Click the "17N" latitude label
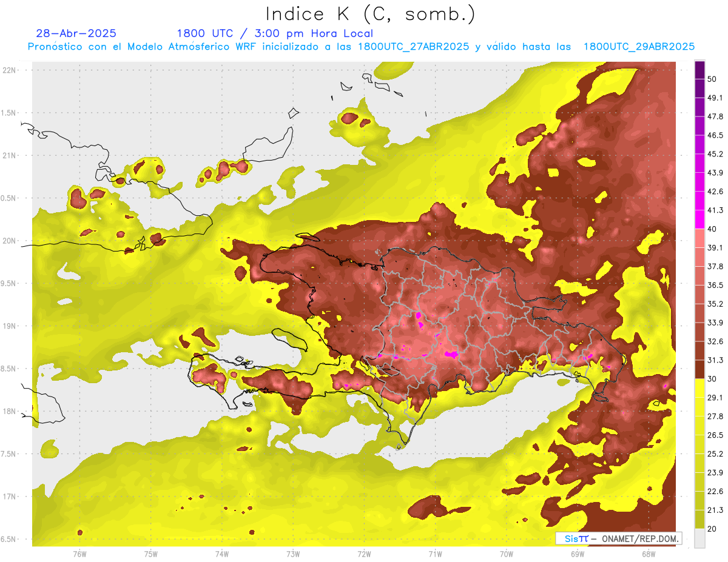728x562 pixels. (x=10, y=497)
